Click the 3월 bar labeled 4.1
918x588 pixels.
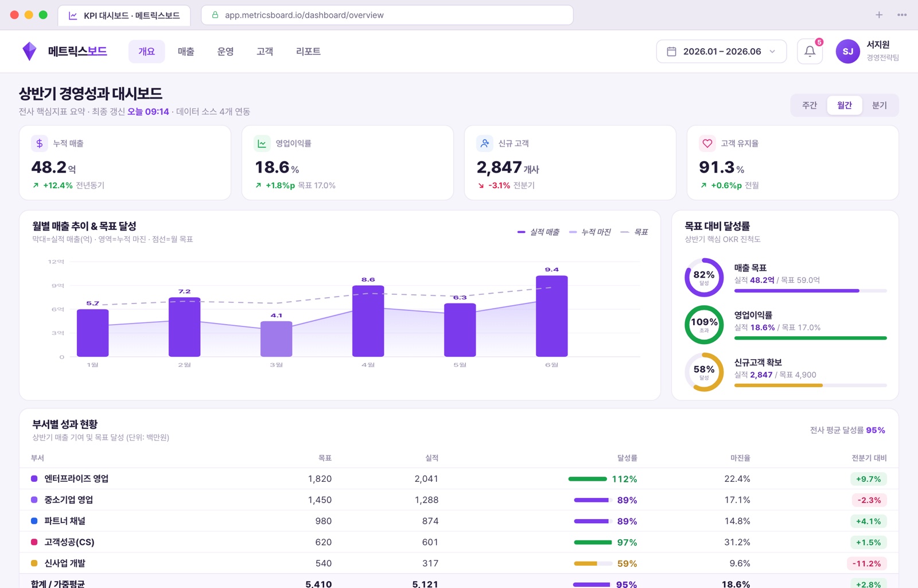277,339
